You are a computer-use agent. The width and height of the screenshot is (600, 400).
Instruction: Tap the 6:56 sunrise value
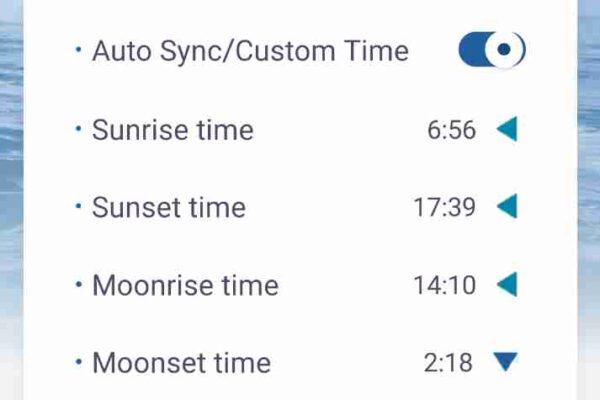pos(452,130)
